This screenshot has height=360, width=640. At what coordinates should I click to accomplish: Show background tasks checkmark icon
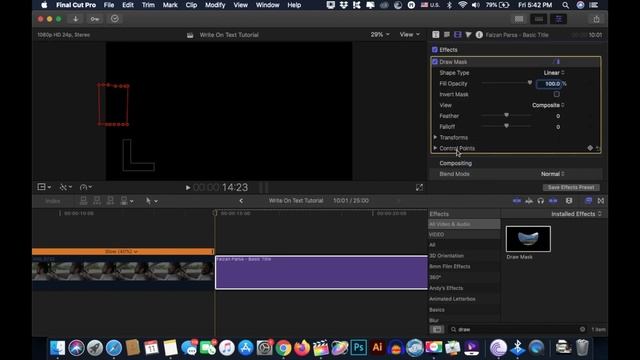[x=115, y=19]
